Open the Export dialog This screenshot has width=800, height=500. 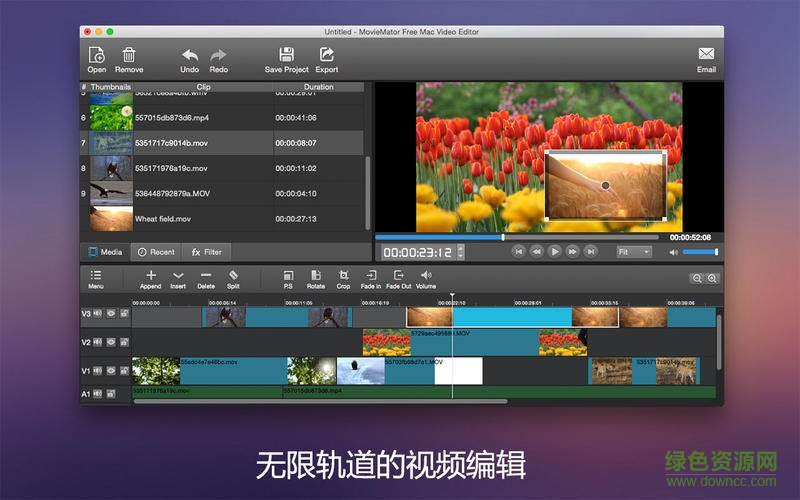327,55
